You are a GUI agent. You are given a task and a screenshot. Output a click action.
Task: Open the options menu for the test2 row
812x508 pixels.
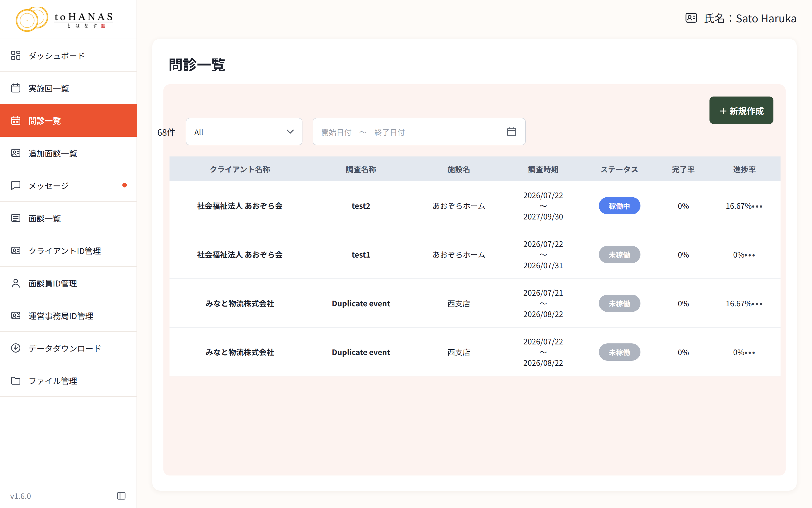[757, 206]
